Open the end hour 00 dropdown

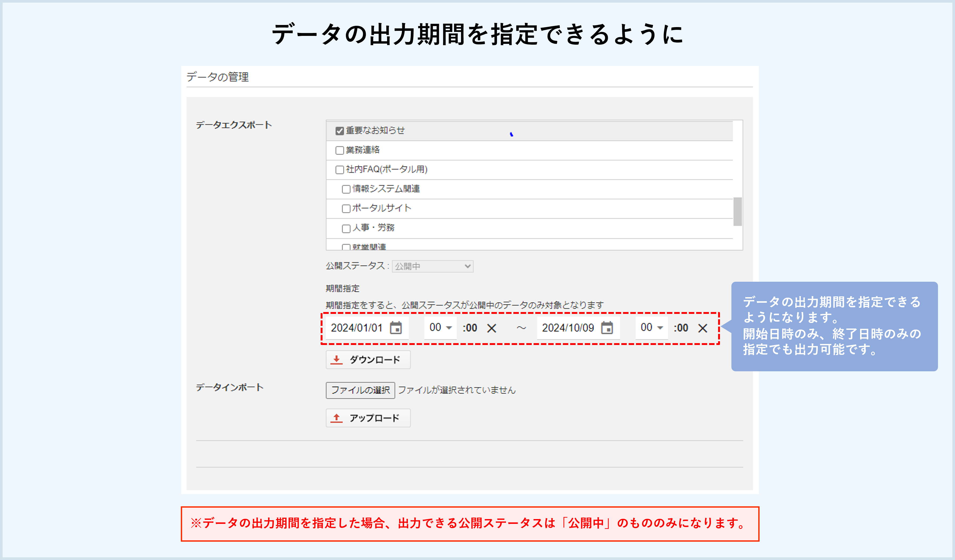[x=651, y=327]
